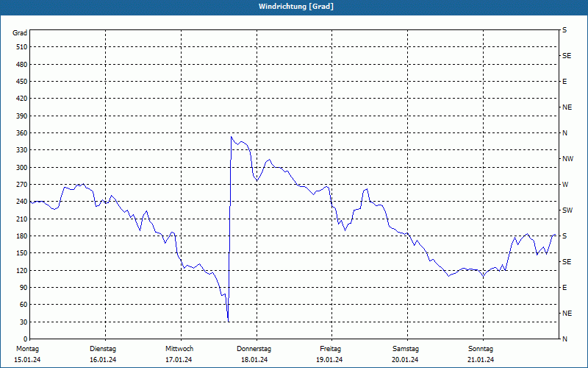Click the "0" y-axis origin label
Image resolution: width=588 pixels, height=368 pixels.
pos(25,339)
